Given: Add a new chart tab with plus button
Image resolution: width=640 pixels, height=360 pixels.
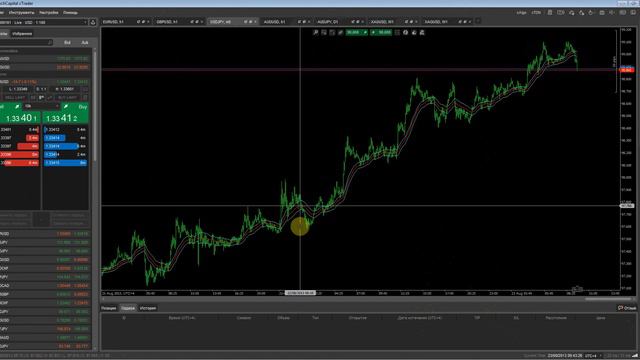Looking at the screenshot, I should coord(478,21).
